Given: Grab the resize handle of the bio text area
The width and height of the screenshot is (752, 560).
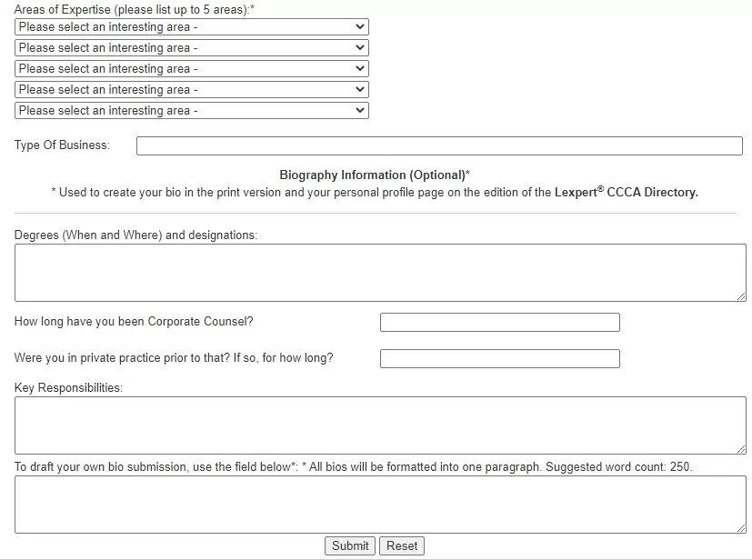Looking at the screenshot, I should 741,528.
